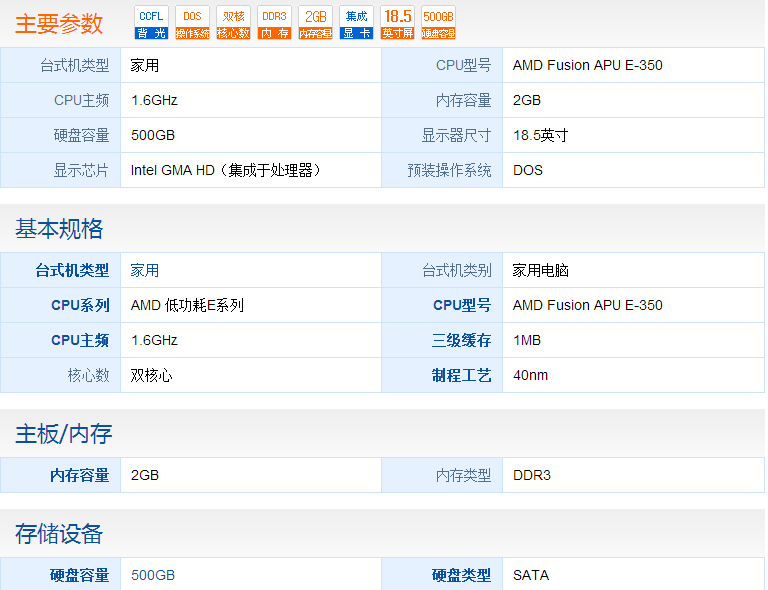
Task: Select the 内存类型 label
Action: [x=463, y=475]
